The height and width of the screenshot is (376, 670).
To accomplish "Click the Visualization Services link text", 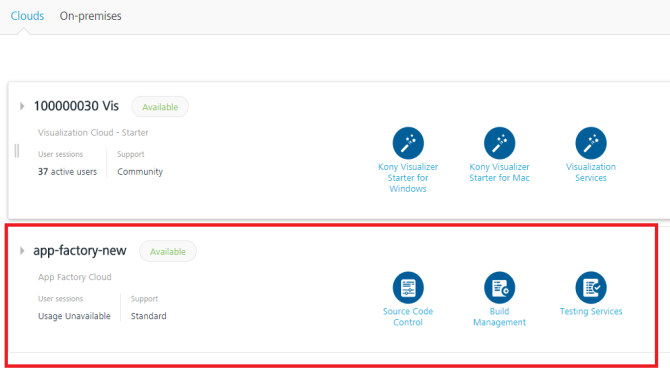I will [x=591, y=172].
